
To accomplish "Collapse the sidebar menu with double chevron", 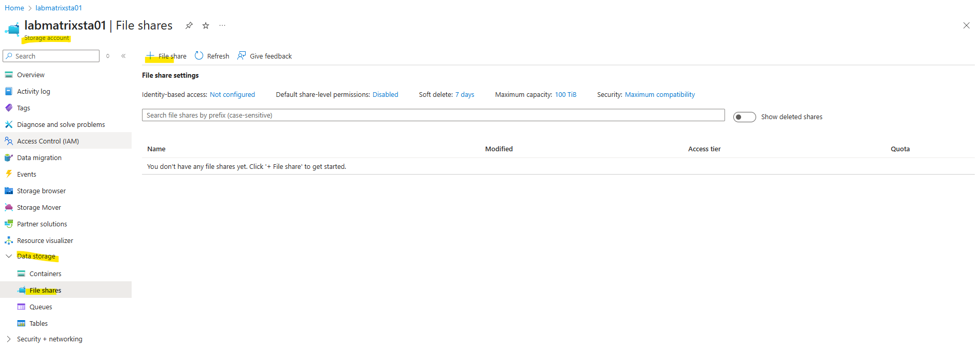I will (x=123, y=56).
